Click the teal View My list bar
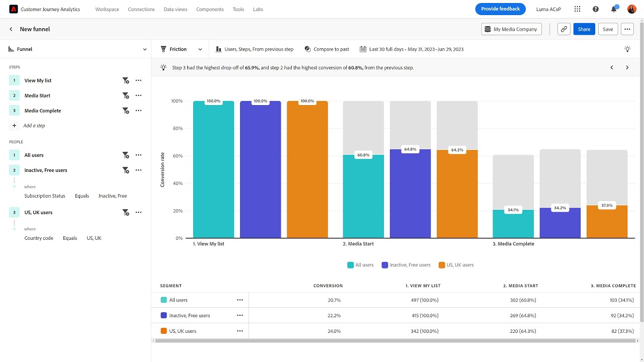Viewport: 644px width, 362px height. pyautogui.click(x=213, y=169)
